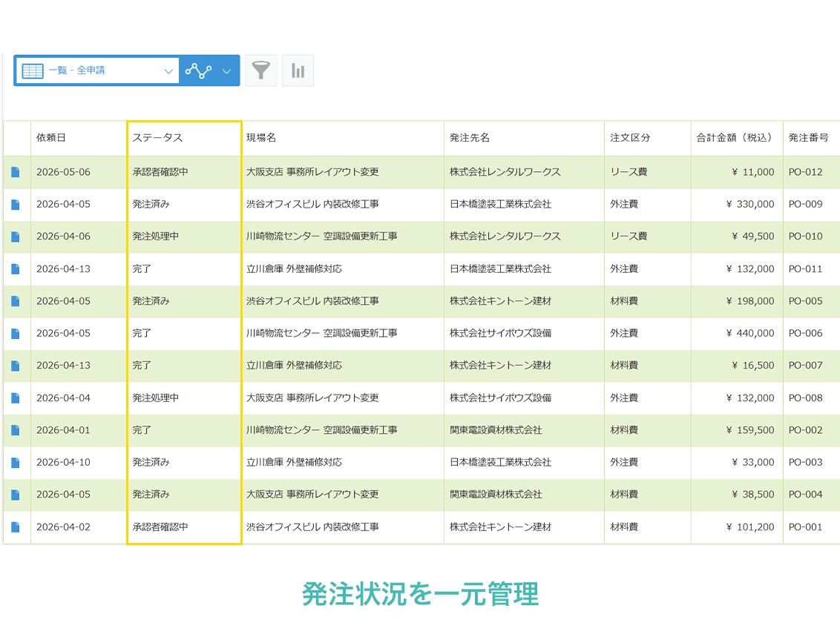This screenshot has height=626, width=840.
Task: Click the 発注番号 column header
Action: 809,137
